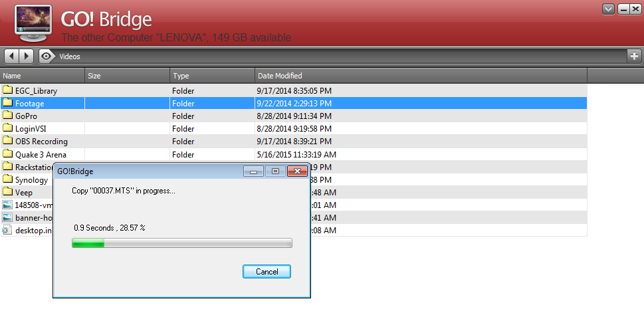
Task: Cancel the file copy in progress
Action: pos(267,271)
